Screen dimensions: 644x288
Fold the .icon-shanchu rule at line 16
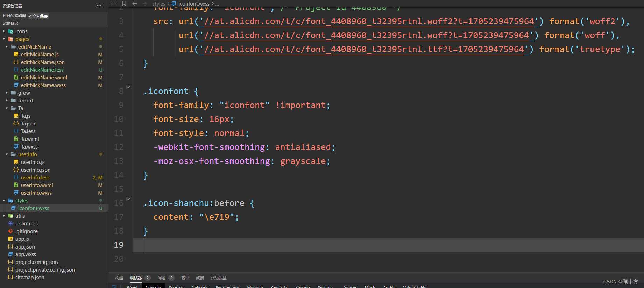[x=128, y=199]
